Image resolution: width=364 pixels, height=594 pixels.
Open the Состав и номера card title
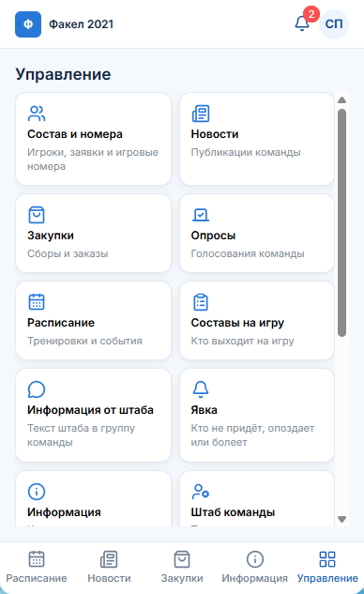click(75, 134)
